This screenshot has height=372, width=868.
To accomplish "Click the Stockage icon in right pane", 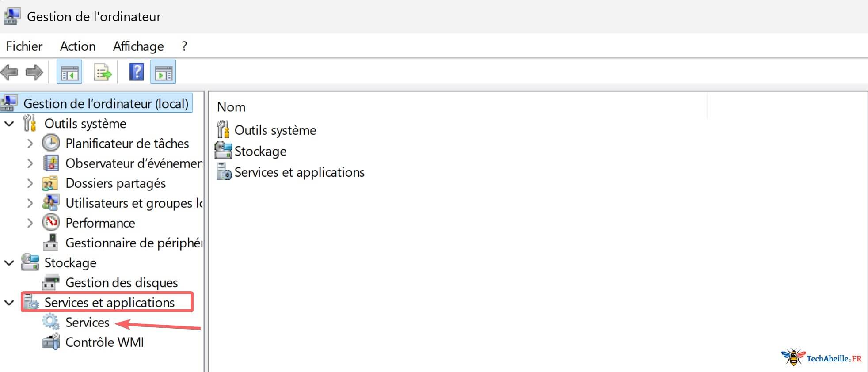I will coord(223,150).
